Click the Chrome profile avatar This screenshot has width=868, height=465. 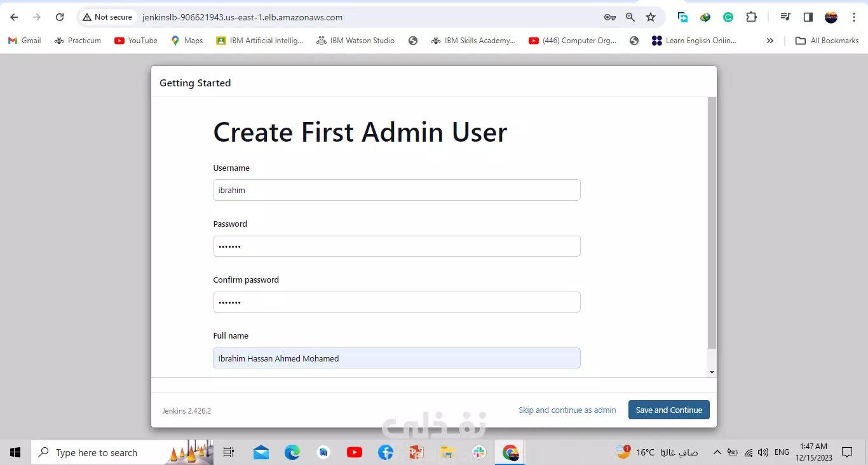pyautogui.click(x=831, y=17)
